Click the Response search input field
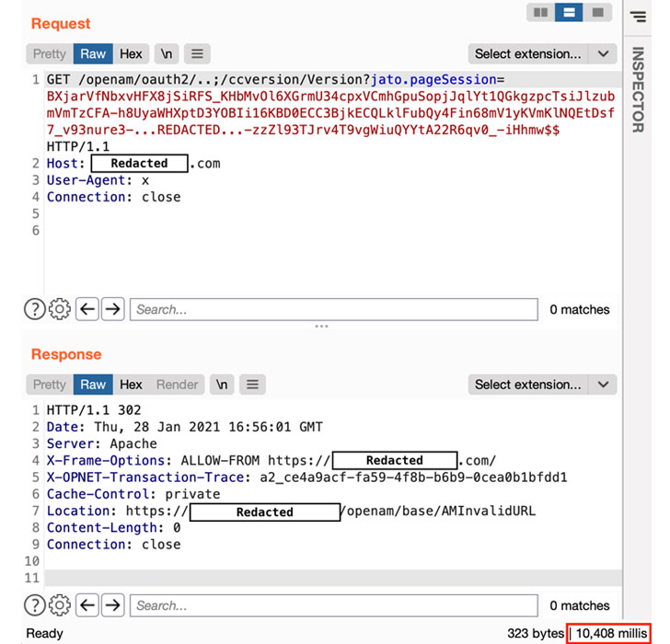Image resolution: width=670 pixels, height=644 pixels. [333, 605]
